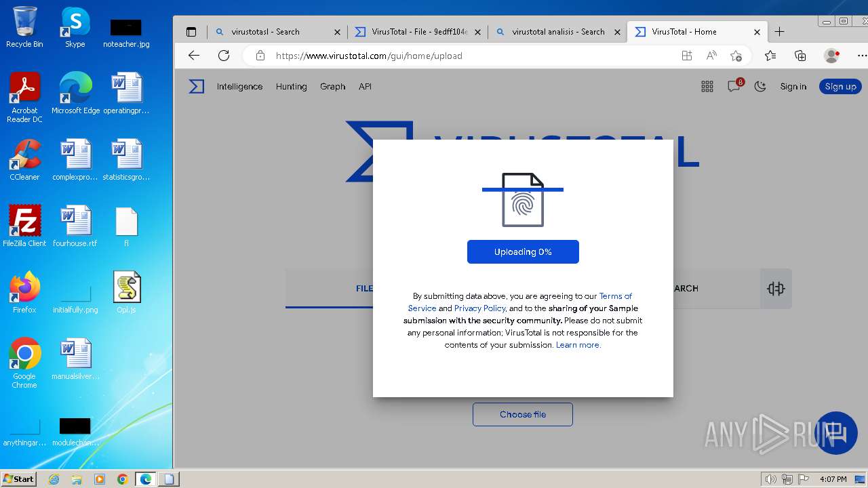The image size is (868, 488).
Task: Open the Start menu
Action: pos(19,479)
